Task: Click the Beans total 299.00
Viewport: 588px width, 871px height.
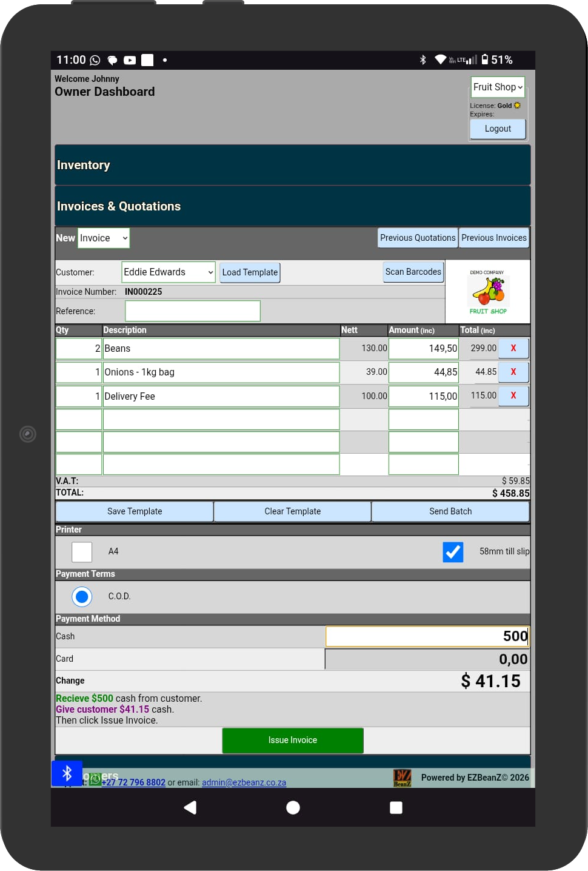Action: (483, 348)
